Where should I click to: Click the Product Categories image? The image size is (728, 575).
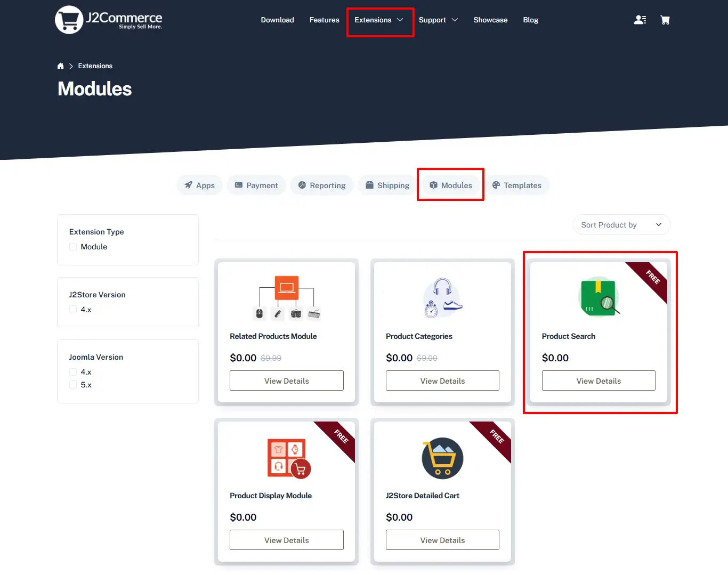coord(443,297)
